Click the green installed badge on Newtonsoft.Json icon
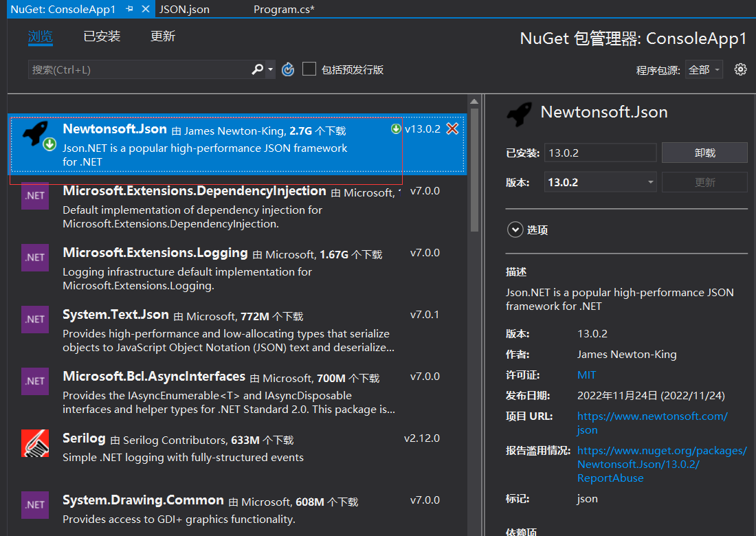The height and width of the screenshot is (536, 756). tap(49, 144)
